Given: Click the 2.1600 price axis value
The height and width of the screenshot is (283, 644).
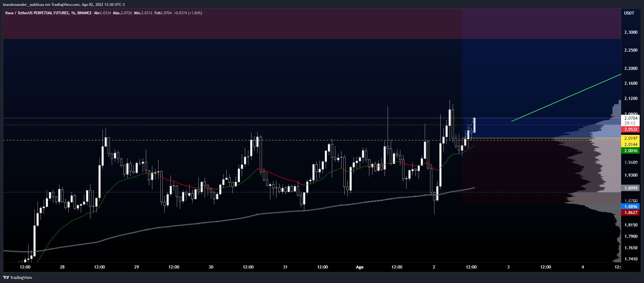Looking at the screenshot, I should (x=631, y=83).
